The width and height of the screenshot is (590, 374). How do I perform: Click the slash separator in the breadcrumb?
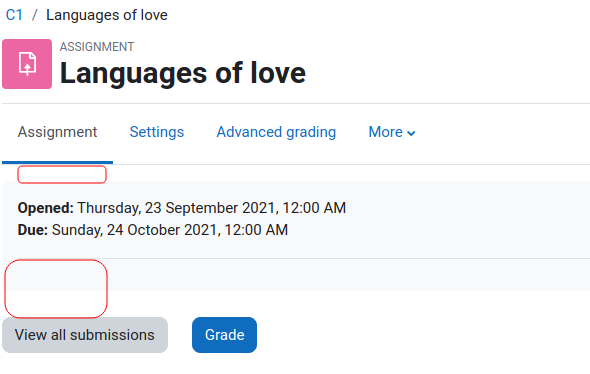pos(35,15)
